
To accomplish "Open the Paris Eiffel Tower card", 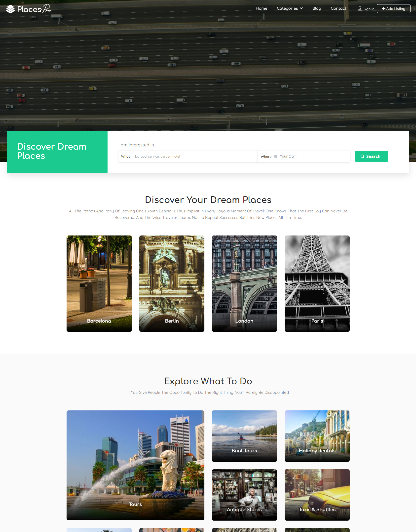I will tap(317, 283).
